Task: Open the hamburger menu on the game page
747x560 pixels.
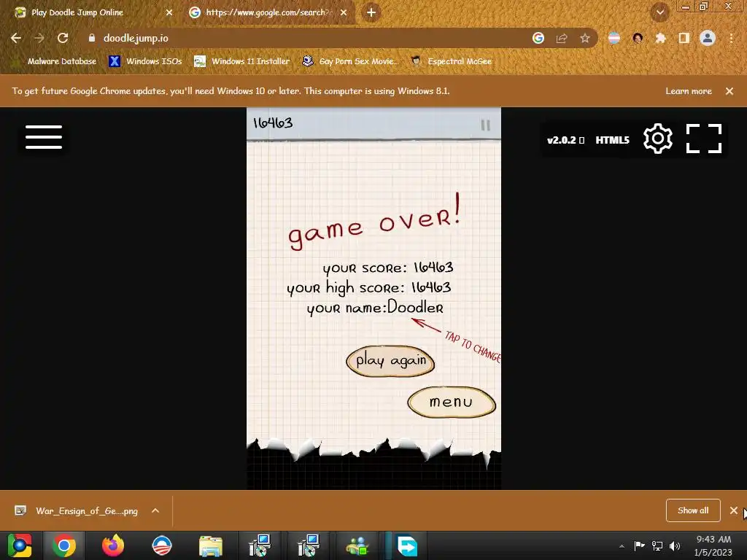Action: [43, 137]
